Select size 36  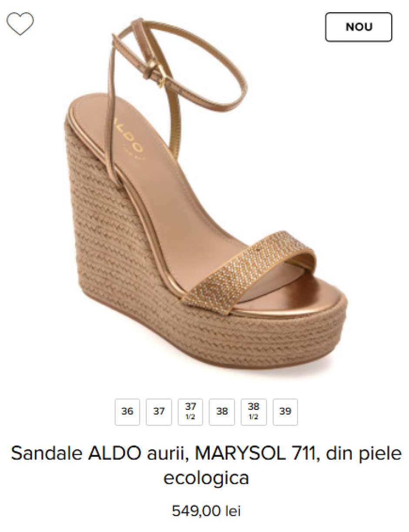tap(127, 412)
